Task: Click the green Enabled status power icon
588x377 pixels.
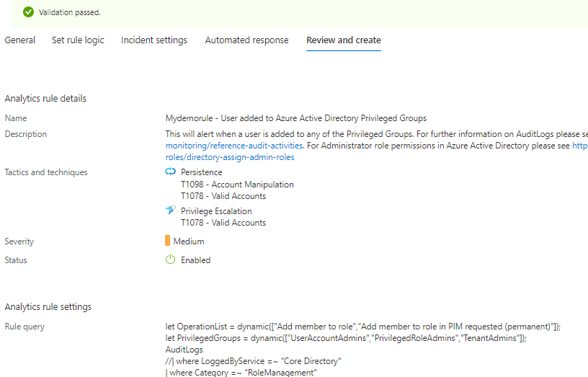Action: click(170, 260)
